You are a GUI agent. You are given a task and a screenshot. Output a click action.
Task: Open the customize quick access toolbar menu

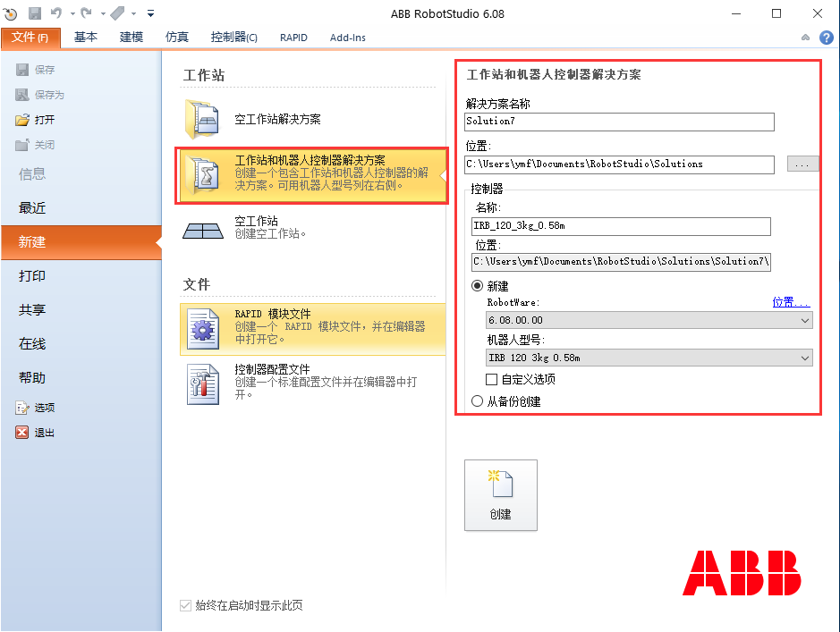150,14
